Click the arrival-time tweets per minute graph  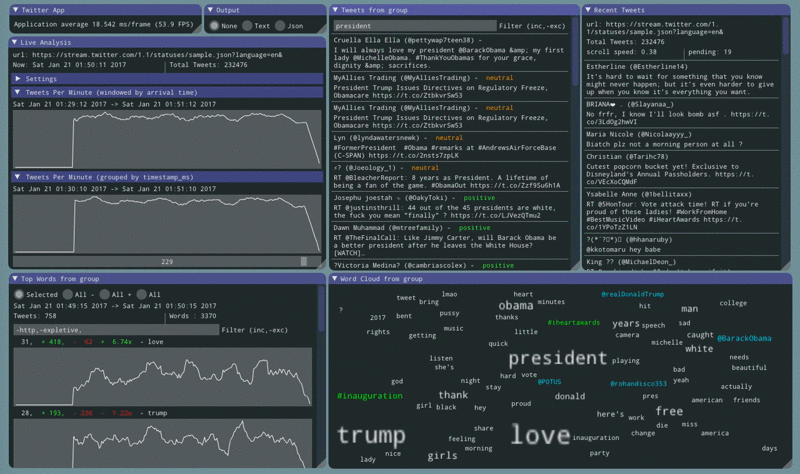[x=167, y=139]
